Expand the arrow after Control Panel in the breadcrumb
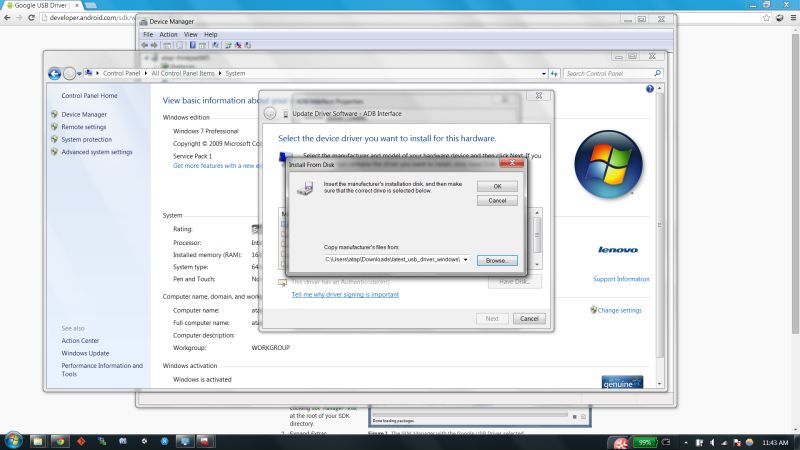Image resolution: width=800 pixels, height=450 pixels. point(145,73)
